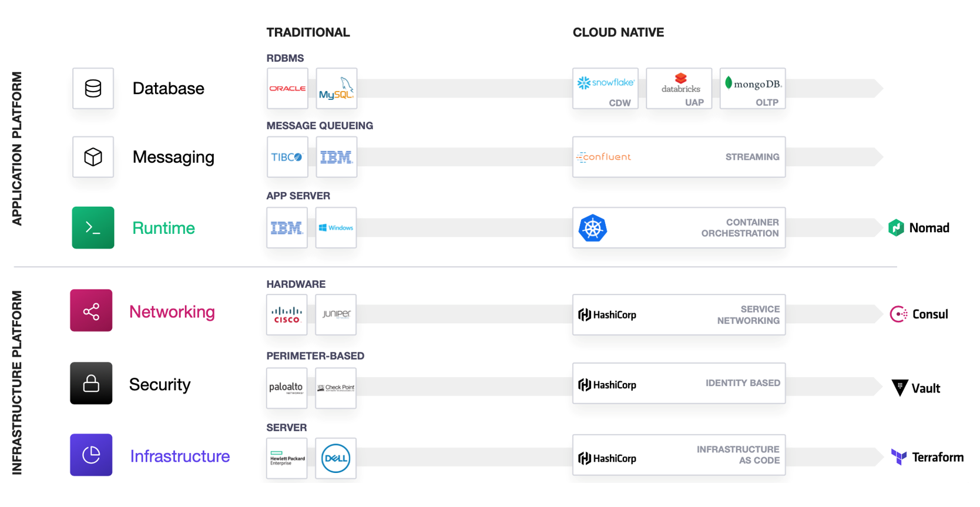The height and width of the screenshot is (507, 980).
Task: Click the HARDWARE label
Action: pos(296,284)
